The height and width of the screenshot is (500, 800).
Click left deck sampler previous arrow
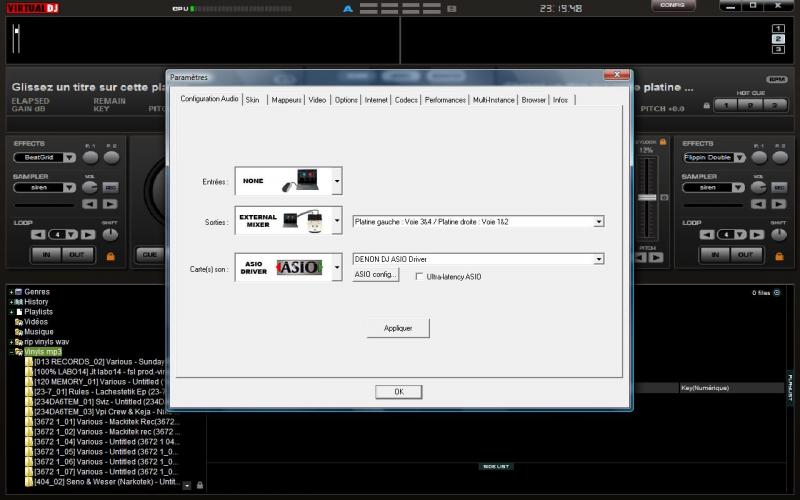90,204
